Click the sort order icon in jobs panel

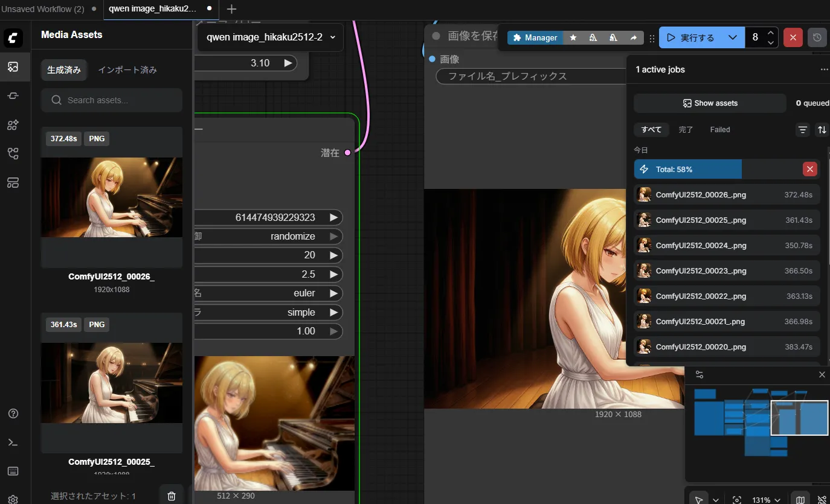pos(822,130)
